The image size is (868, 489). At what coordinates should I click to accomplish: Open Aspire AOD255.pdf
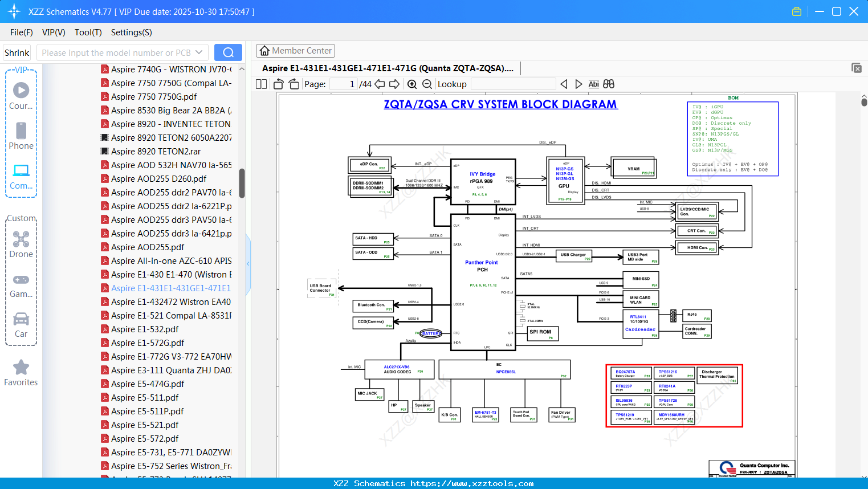coord(143,247)
